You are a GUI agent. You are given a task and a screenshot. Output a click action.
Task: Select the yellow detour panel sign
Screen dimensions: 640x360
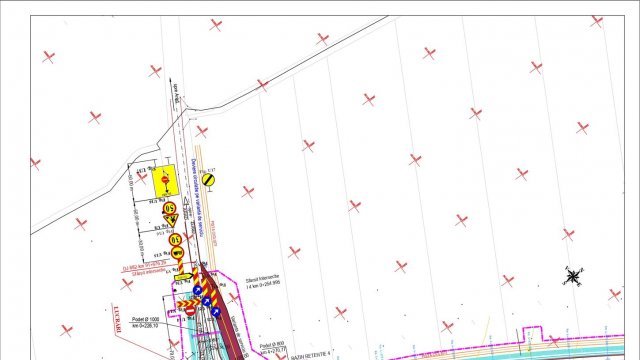click(x=165, y=181)
